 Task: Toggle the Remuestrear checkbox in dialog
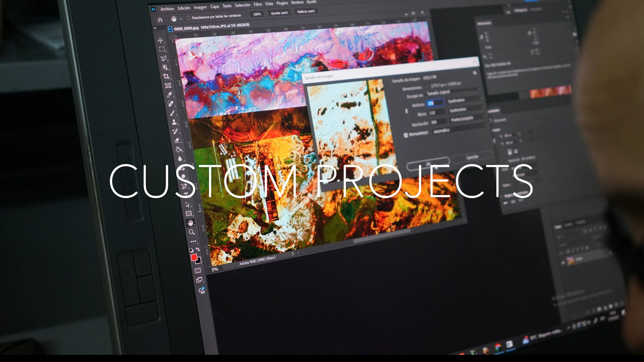click(x=406, y=135)
